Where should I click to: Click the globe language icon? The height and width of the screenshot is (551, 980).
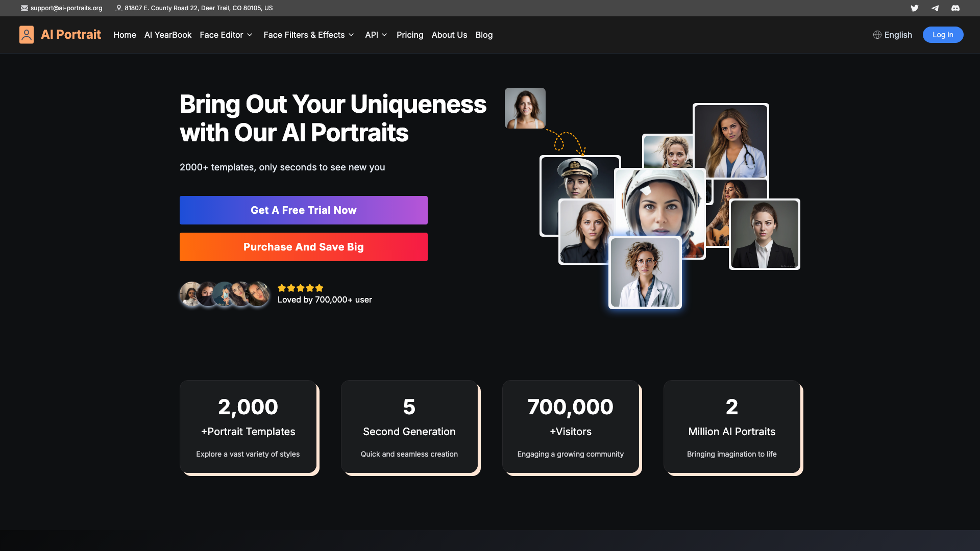877,35
